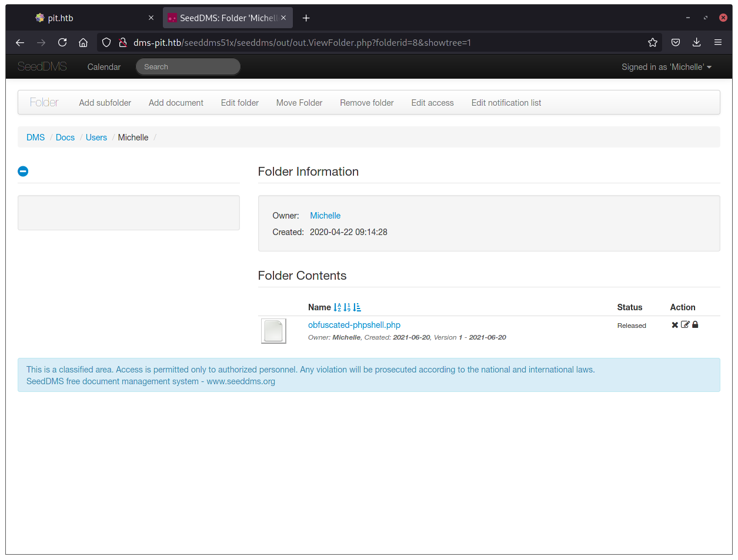Toggle the shield protection icon in the address bar

coord(106,42)
